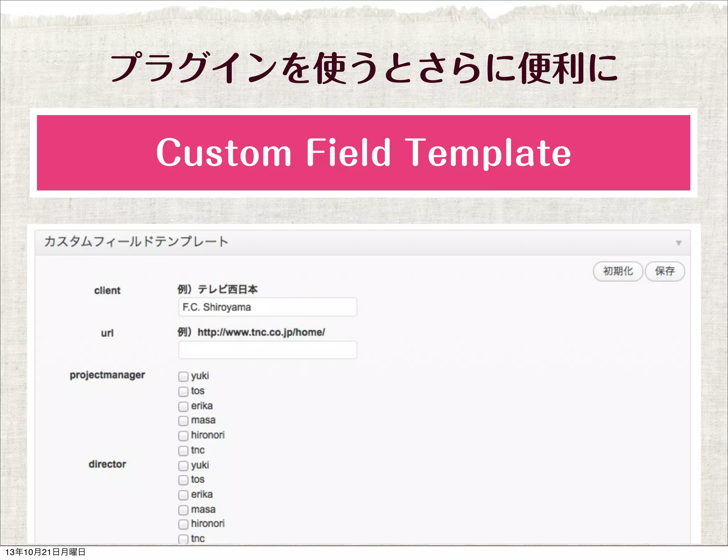The height and width of the screenshot is (560, 728).
Task: Click the カスタムフィールドテンプレート panel title
Action: click(136, 242)
